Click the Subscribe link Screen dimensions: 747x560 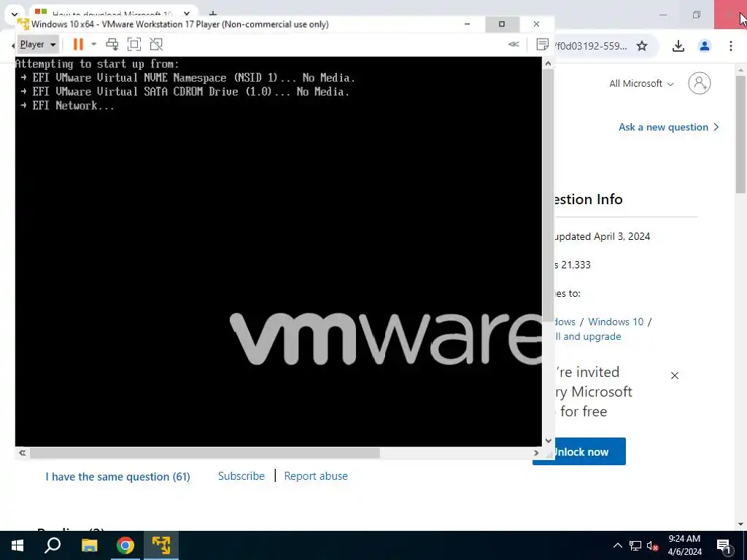241,476
